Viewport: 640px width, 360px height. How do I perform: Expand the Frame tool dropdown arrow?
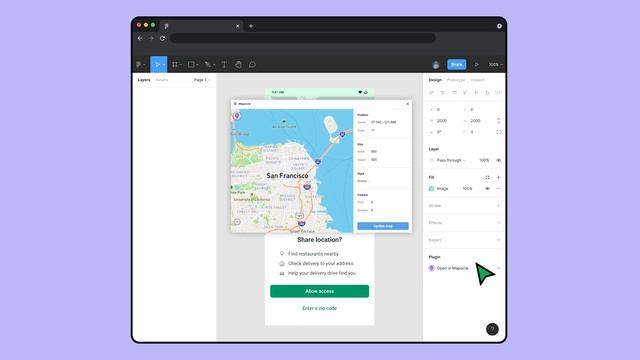[x=180, y=65]
